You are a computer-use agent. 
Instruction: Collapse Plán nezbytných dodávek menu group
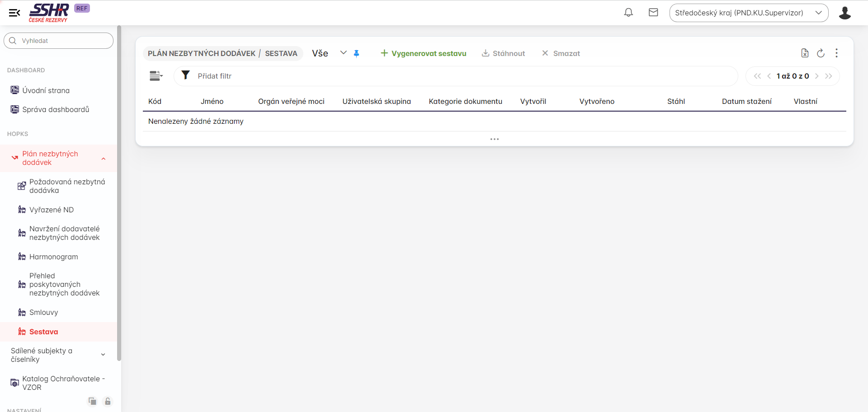(x=104, y=159)
